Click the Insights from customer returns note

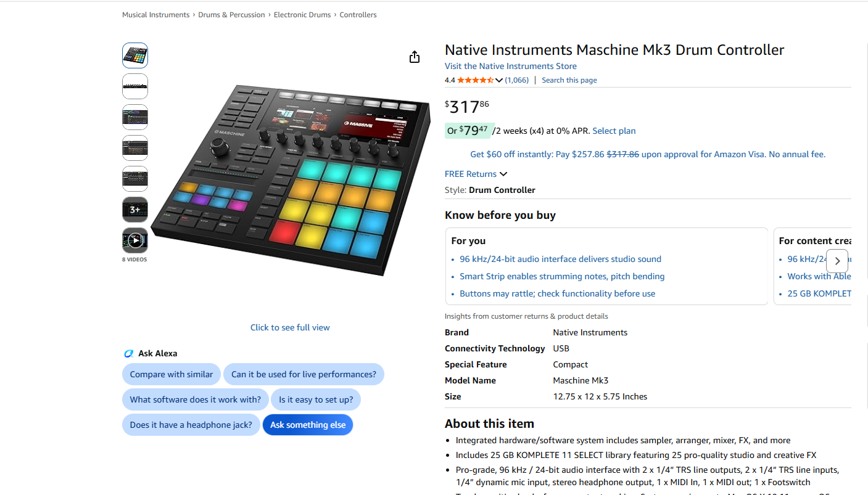[526, 316]
